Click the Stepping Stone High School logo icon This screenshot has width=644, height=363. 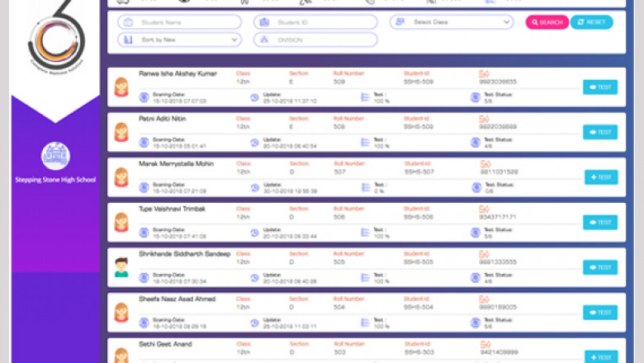(x=55, y=156)
